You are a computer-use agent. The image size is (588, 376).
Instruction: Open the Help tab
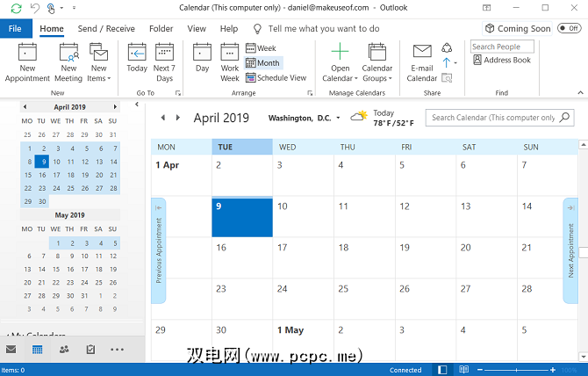229,28
